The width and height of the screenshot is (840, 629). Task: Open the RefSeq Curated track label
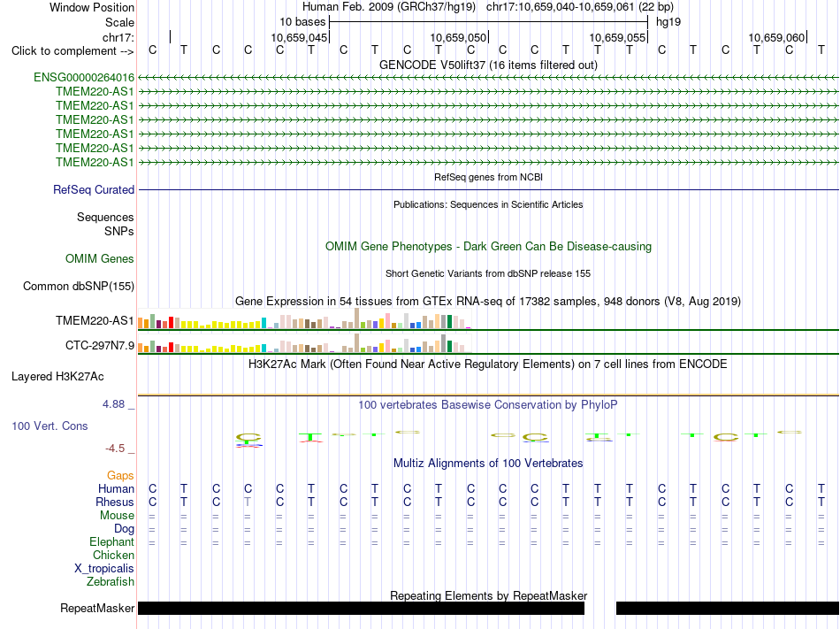point(94,189)
